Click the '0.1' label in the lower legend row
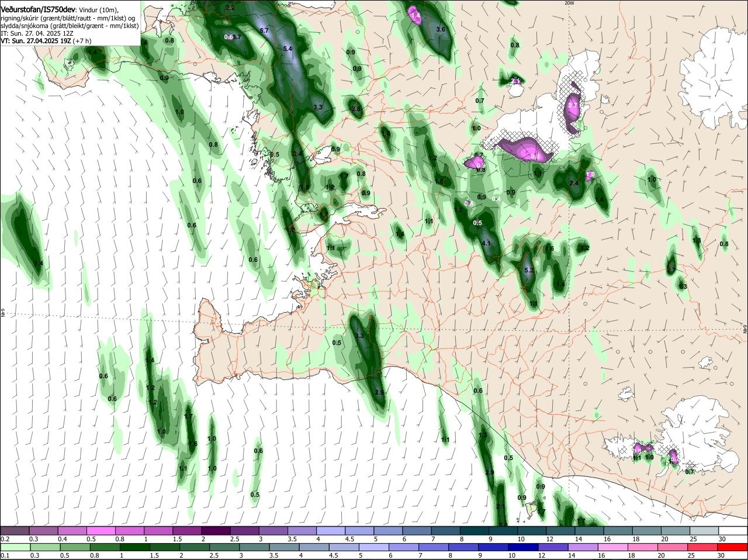The image size is (748, 560). coord(5,555)
